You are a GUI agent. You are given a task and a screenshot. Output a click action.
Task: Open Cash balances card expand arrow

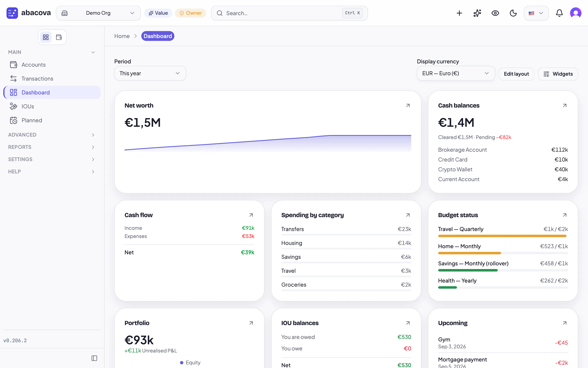(565, 105)
